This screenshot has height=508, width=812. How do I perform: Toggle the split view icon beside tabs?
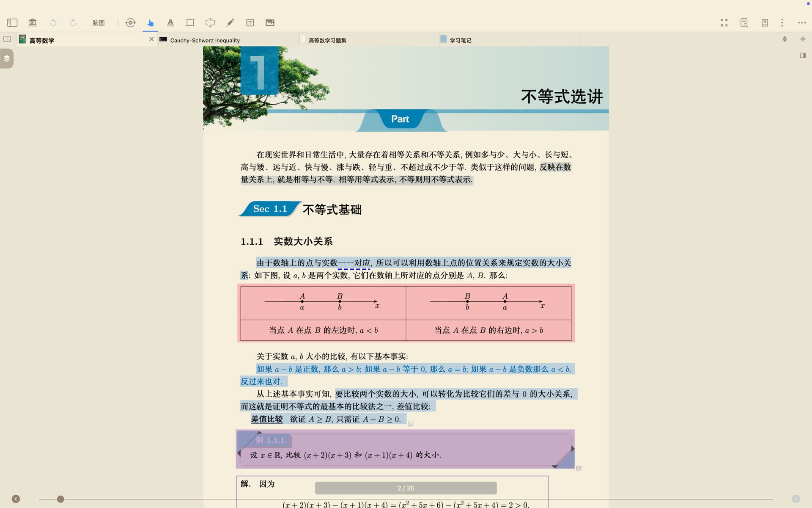[x=7, y=39]
